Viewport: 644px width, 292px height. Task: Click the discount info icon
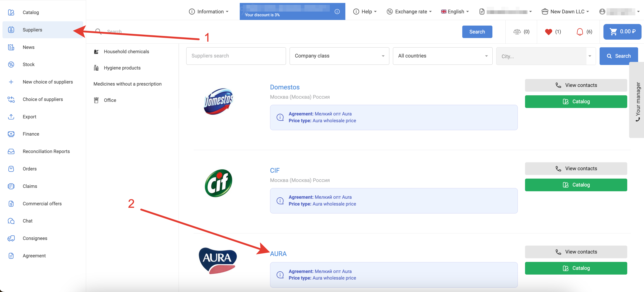(x=337, y=12)
